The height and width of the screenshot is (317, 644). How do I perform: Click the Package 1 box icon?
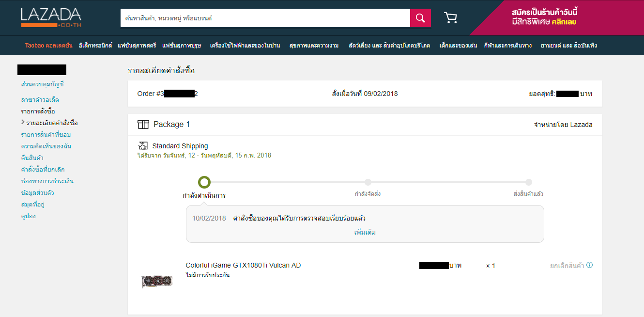click(143, 125)
